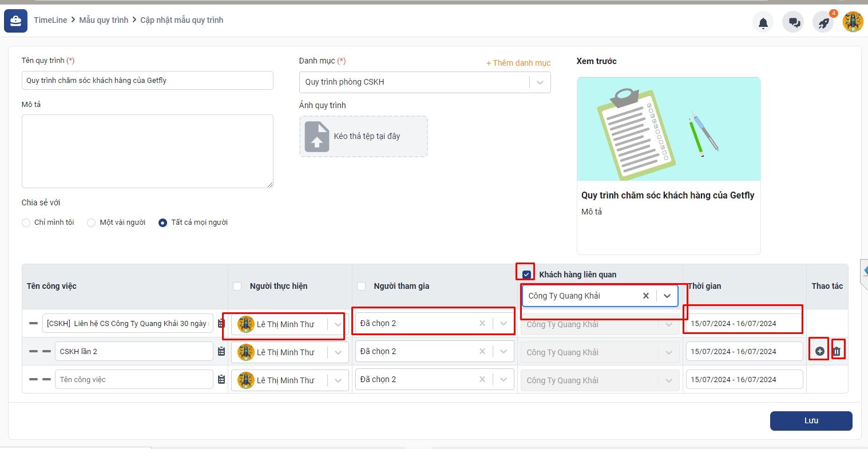Expand the Danh mục dropdown

(x=540, y=82)
